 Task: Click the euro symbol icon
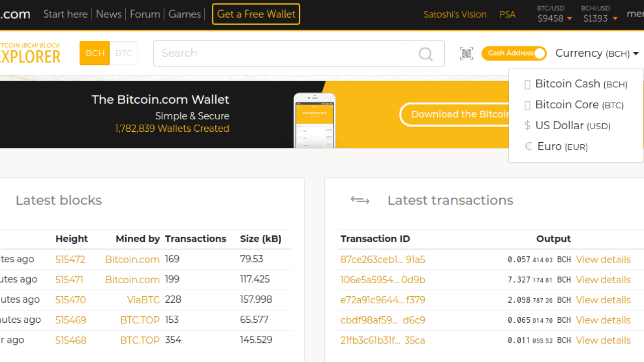(528, 146)
